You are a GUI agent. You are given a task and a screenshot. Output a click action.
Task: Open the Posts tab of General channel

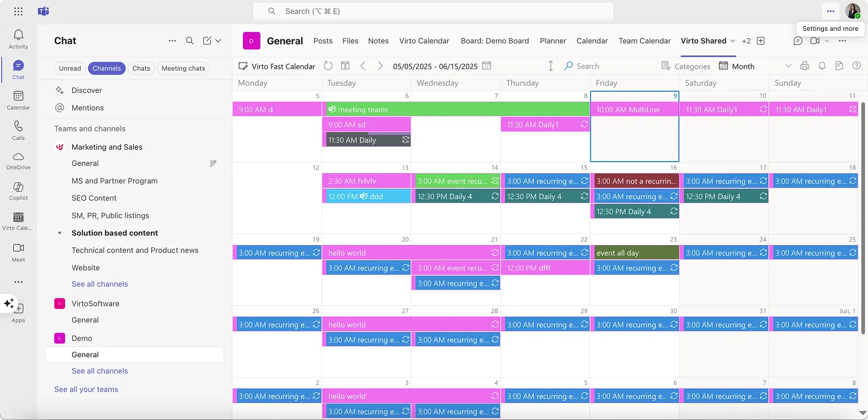(x=322, y=40)
